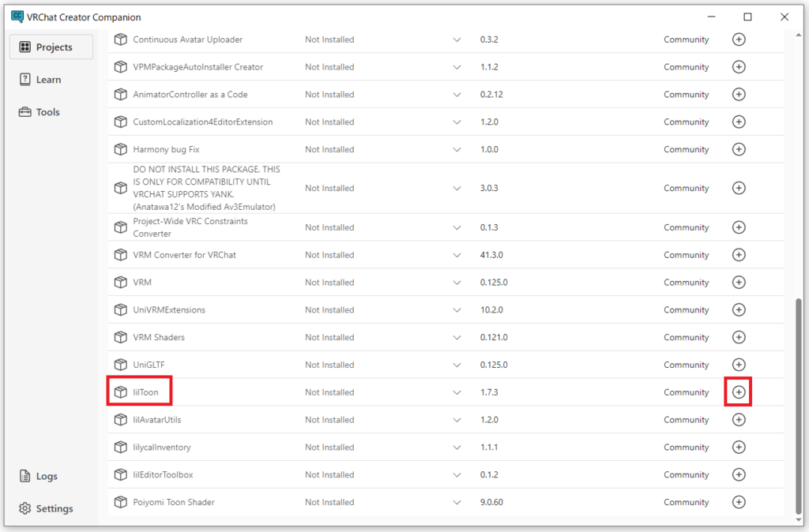Click Not Installed status for VRM Shaders
Viewport: 809px width, 532px height.
coord(329,337)
